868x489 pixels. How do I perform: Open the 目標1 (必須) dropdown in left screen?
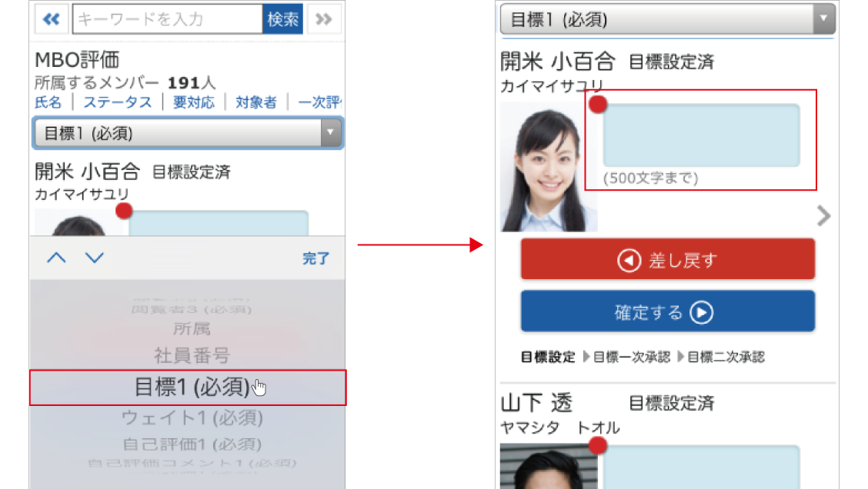[x=189, y=133]
